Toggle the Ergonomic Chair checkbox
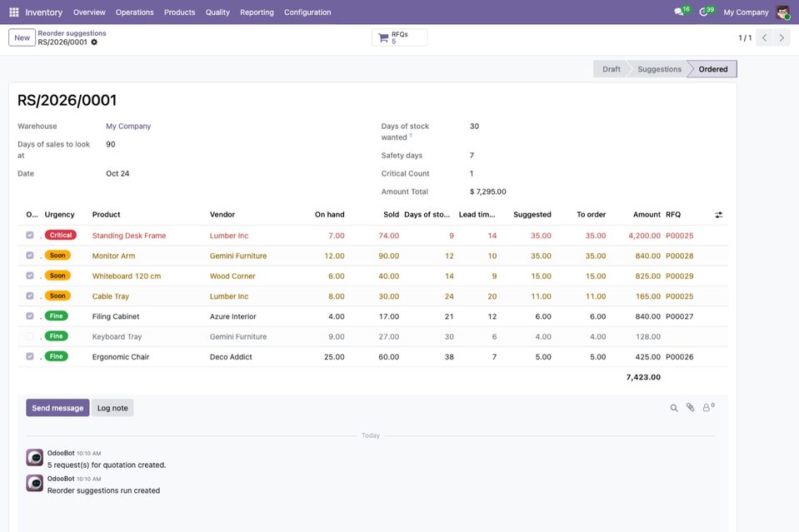Image resolution: width=799 pixels, height=532 pixels. pyautogui.click(x=29, y=356)
